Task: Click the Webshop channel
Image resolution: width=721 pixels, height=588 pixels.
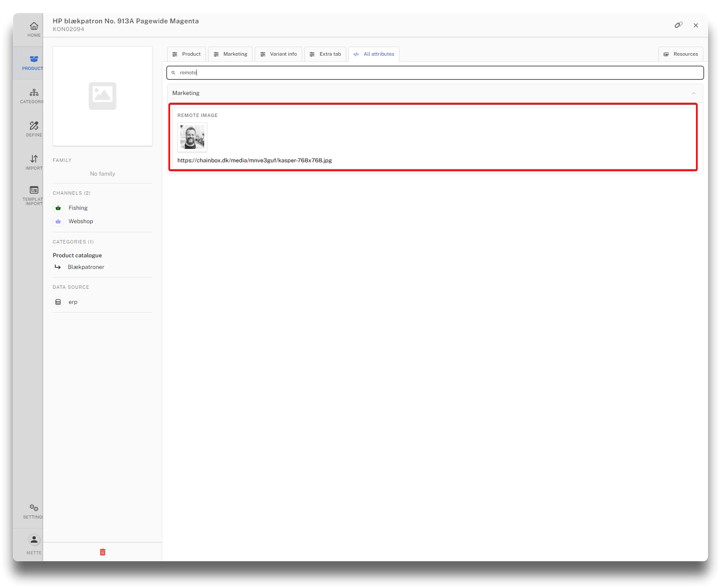Action: (80, 221)
